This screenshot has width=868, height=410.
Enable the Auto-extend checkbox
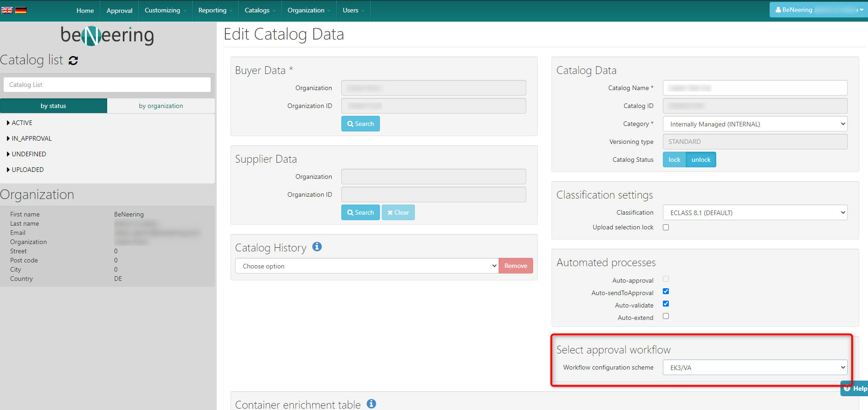[x=666, y=316]
